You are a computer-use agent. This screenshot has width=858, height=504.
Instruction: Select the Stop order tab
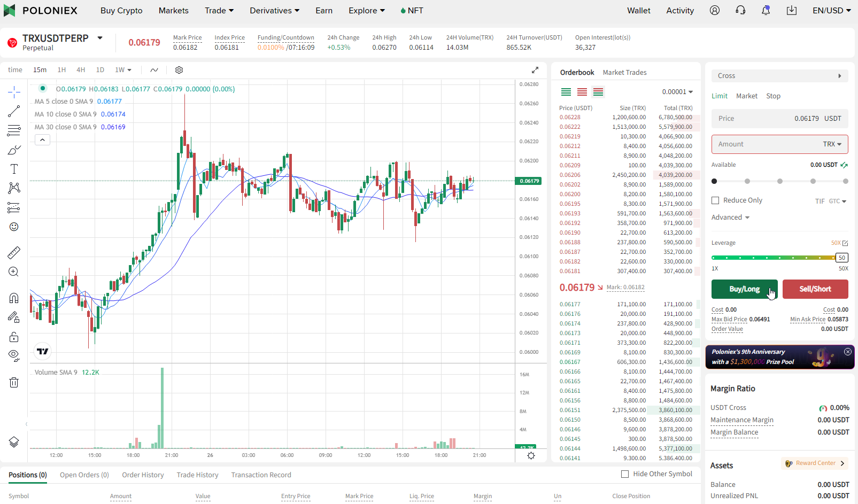point(773,96)
